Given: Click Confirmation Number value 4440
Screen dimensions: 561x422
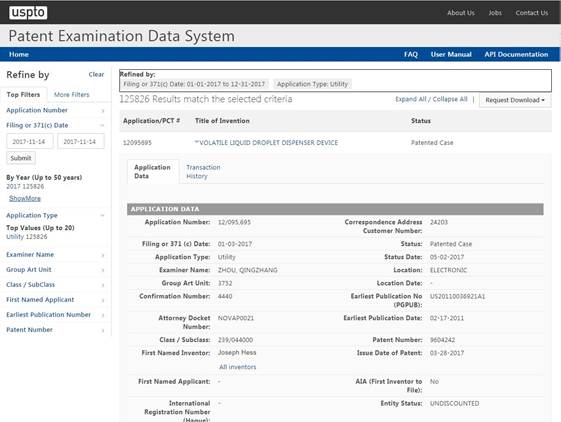Looking at the screenshot, I should [225, 296].
